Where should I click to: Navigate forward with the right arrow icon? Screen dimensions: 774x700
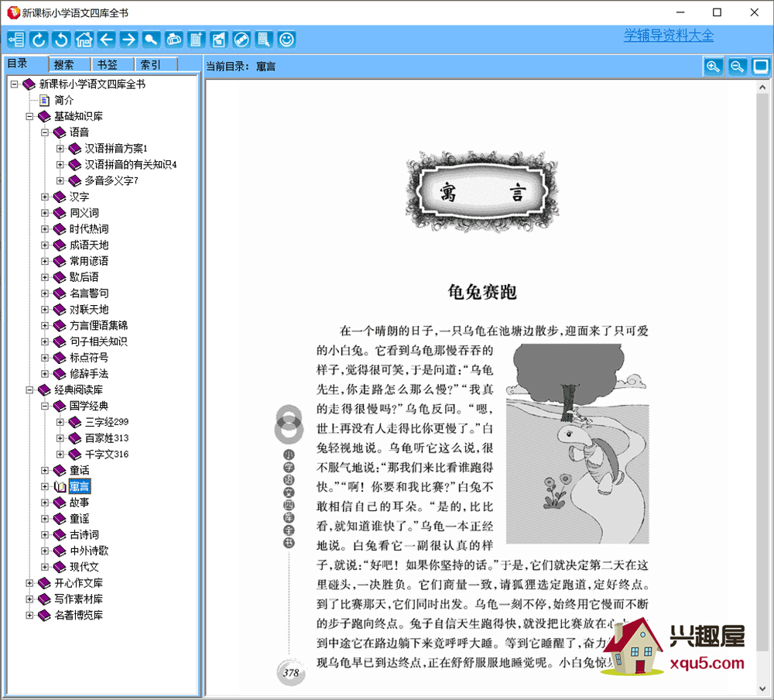point(128,39)
